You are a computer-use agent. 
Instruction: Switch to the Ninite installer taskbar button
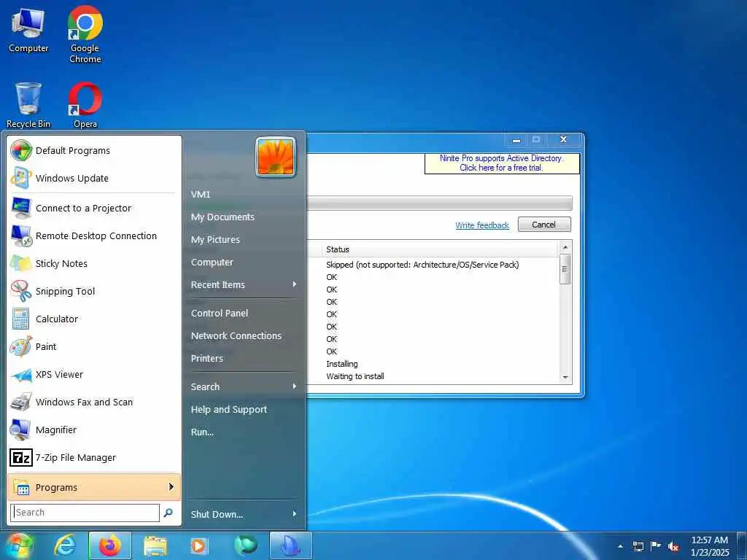click(x=290, y=545)
